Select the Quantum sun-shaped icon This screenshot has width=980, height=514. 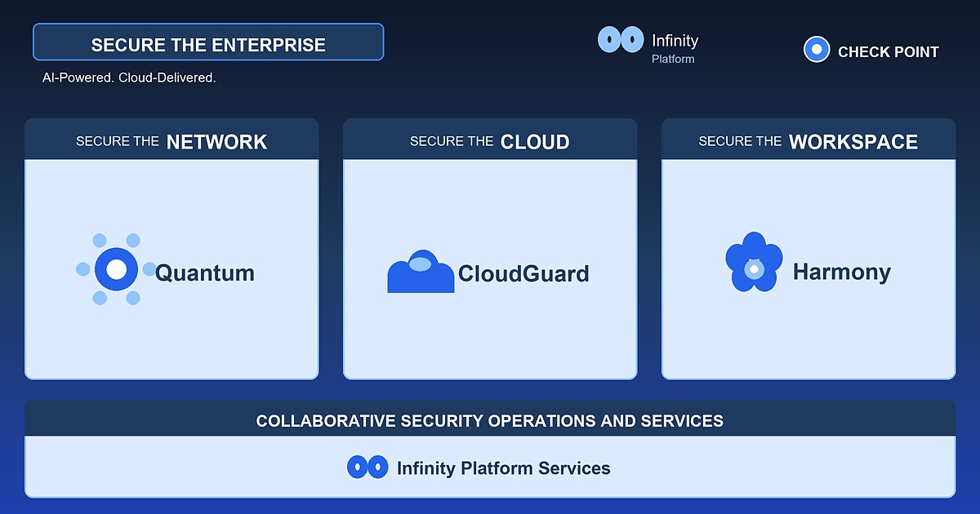click(x=116, y=269)
